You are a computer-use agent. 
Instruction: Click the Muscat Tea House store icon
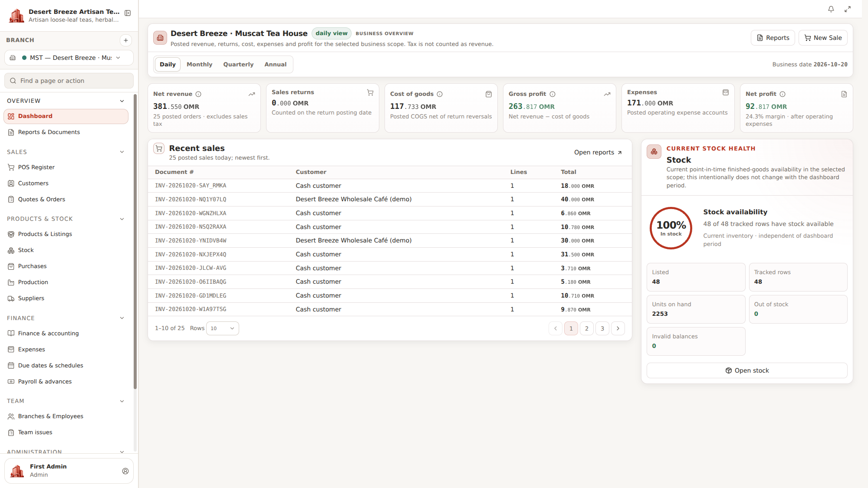160,38
